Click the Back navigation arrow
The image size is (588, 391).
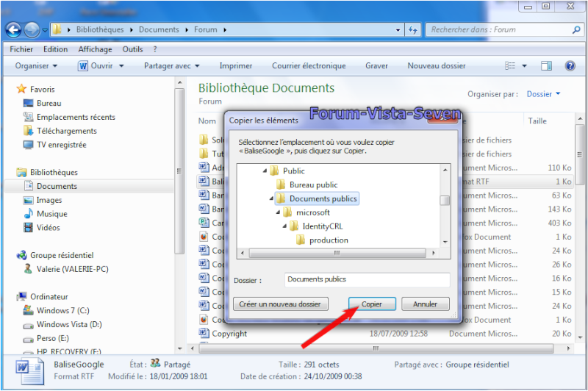coord(13,30)
